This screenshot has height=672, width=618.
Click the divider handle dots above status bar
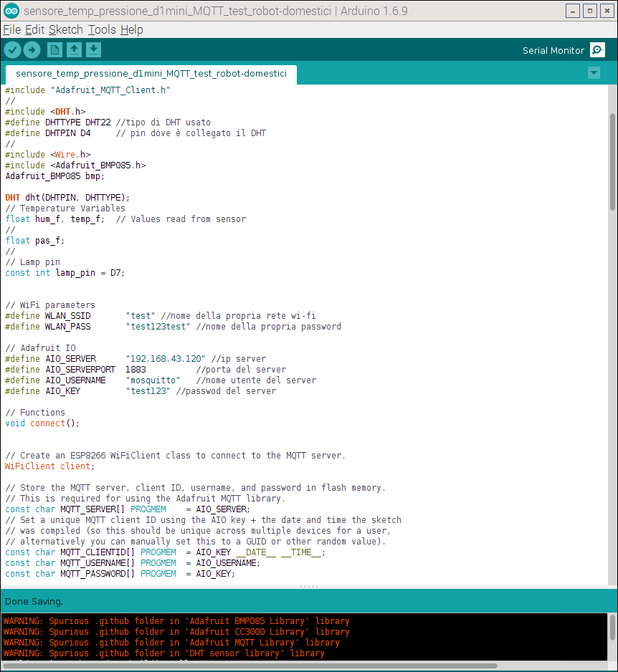click(309, 586)
